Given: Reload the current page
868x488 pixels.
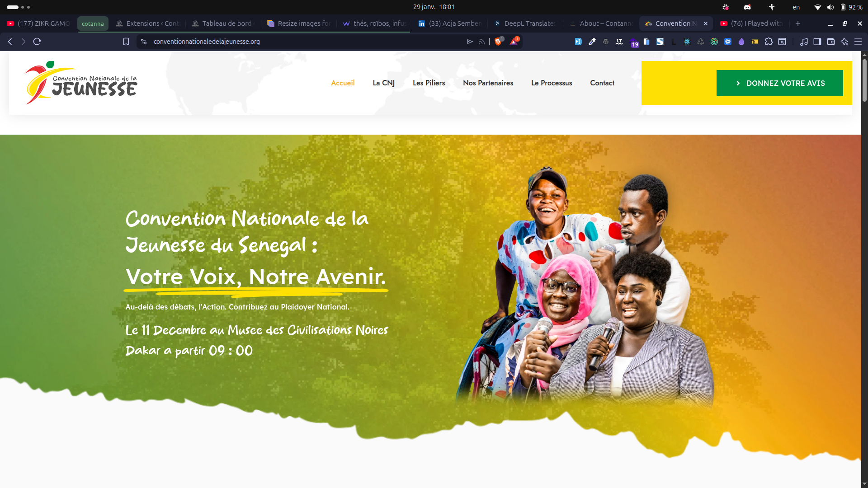Looking at the screenshot, I should [x=37, y=42].
